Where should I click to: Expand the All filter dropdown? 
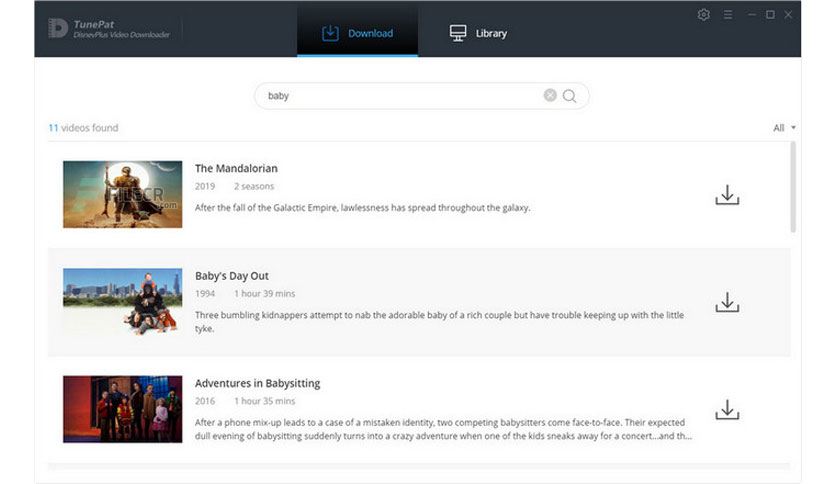[x=784, y=128]
